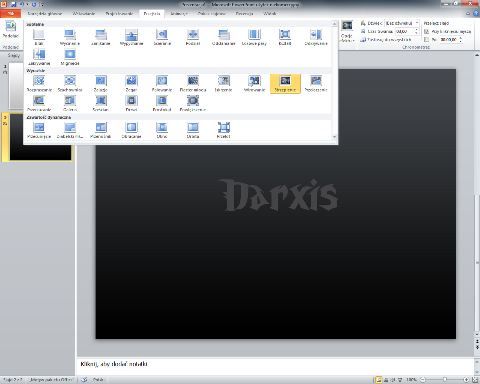Adjust the Czas trwania duration spinner

(416, 31)
